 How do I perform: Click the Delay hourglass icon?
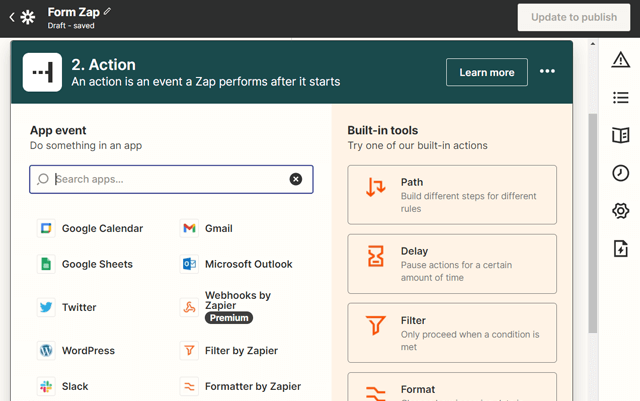coord(376,256)
